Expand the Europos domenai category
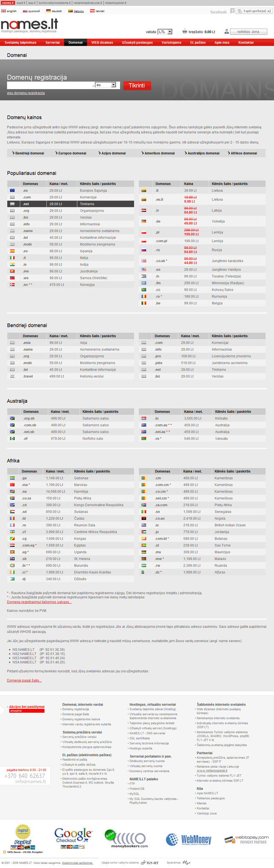Image resolution: width=274 pixels, height=868 pixels. click(71, 153)
